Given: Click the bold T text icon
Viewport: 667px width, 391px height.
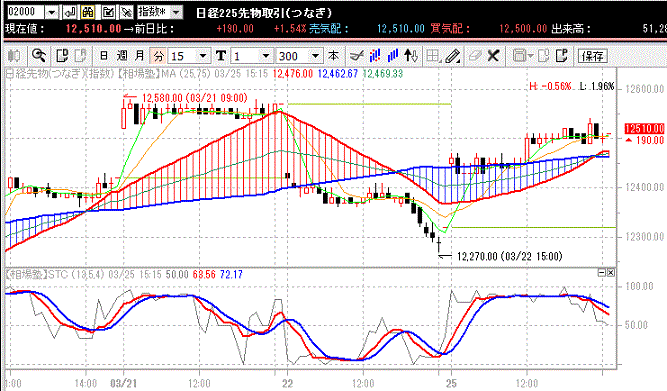Looking at the screenshot, I should coord(221,56).
